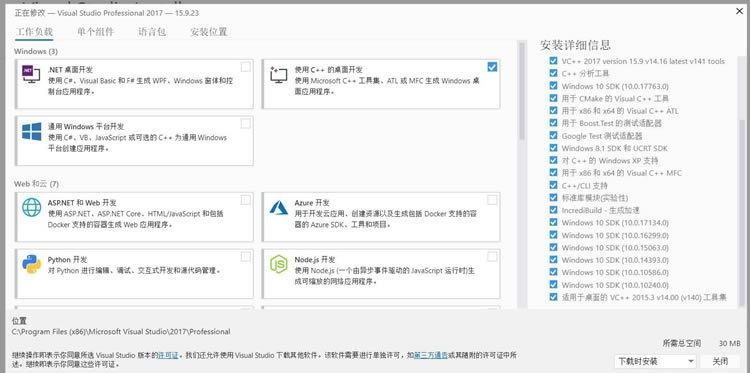Open the 第三方通告 notices link
The height and width of the screenshot is (373, 750).
[x=430, y=355]
